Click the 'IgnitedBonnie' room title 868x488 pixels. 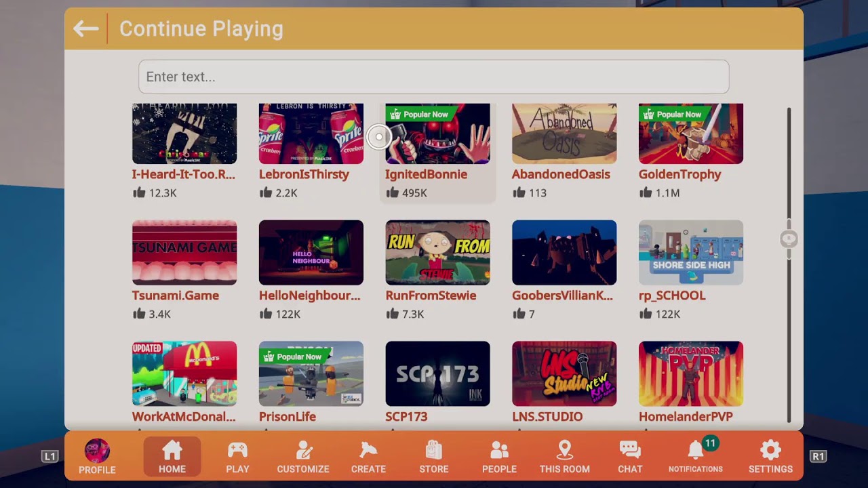(426, 174)
